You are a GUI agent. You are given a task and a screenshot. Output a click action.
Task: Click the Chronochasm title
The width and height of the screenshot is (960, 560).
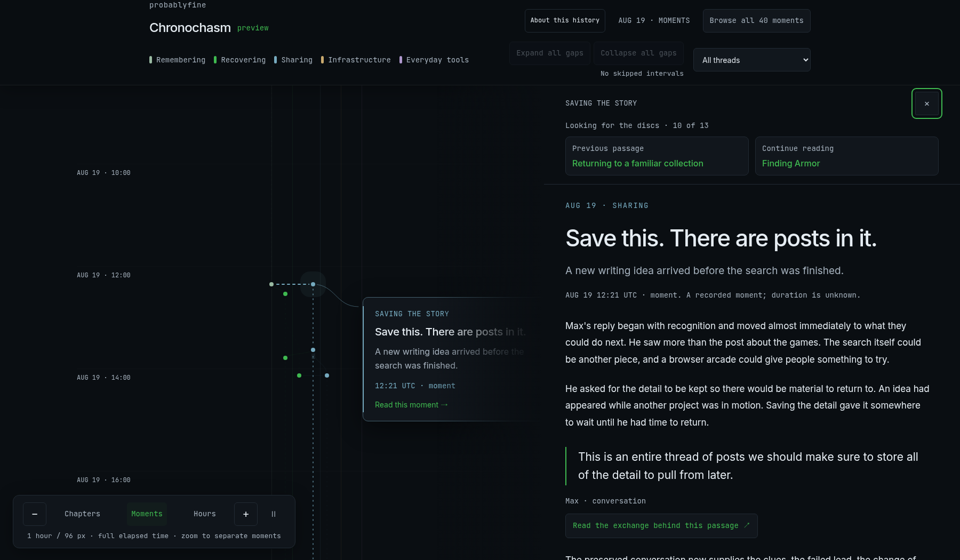[190, 28]
